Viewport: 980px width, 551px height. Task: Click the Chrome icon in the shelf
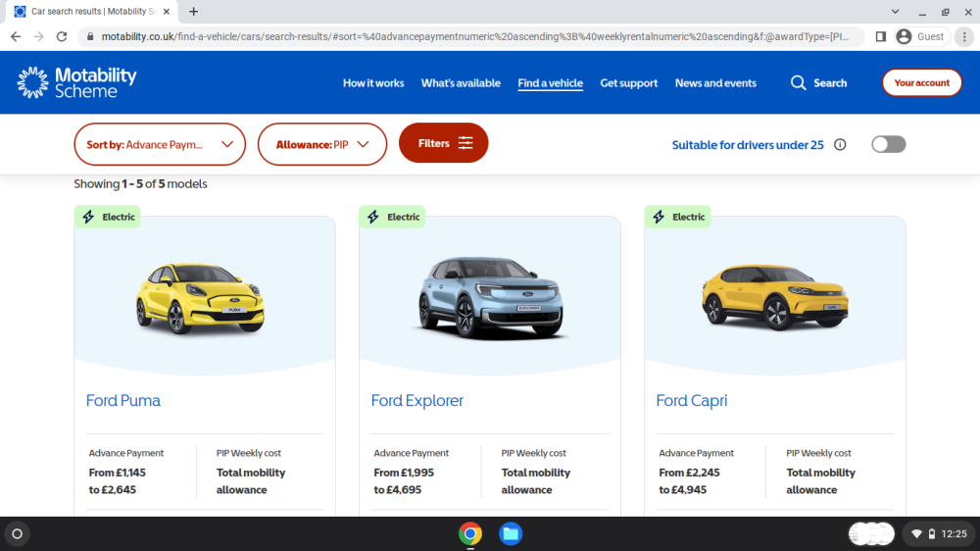(x=470, y=533)
